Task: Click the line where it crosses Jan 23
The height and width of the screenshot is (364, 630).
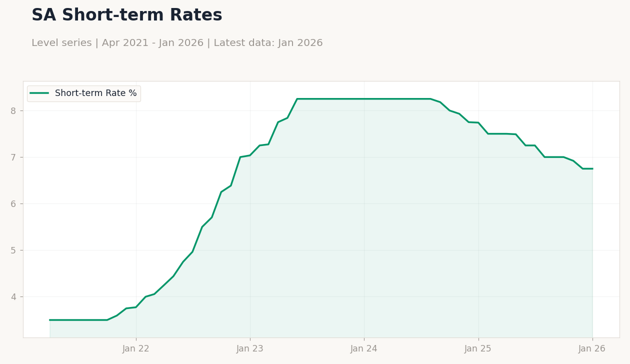Action: click(250, 155)
